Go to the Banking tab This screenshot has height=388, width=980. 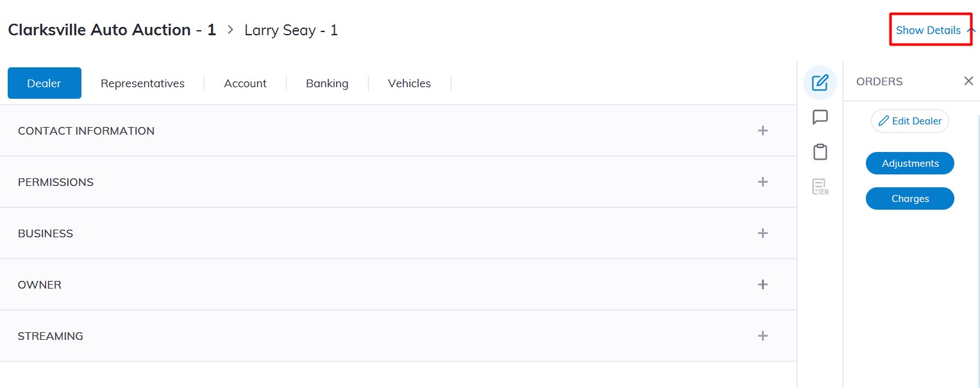(327, 83)
